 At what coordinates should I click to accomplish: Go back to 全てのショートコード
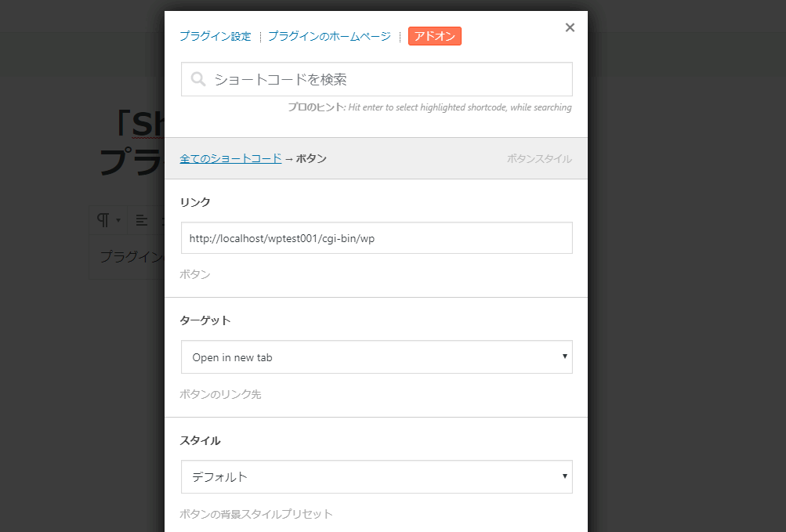coord(230,158)
